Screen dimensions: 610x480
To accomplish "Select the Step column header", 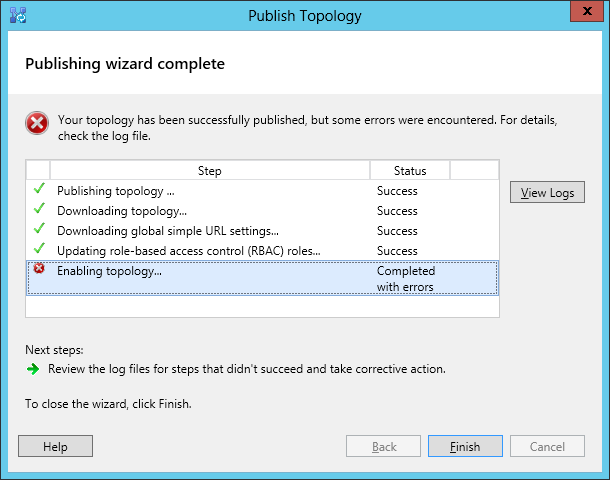I will point(210,171).
